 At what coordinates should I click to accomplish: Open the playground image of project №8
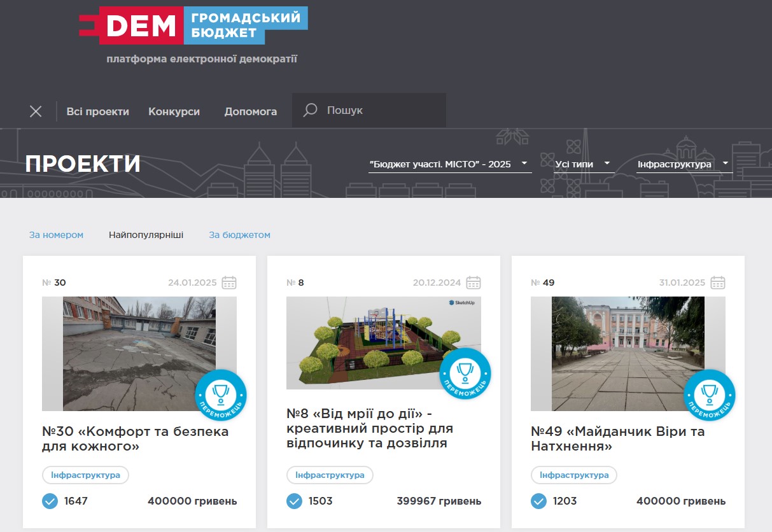click(375, 342)
